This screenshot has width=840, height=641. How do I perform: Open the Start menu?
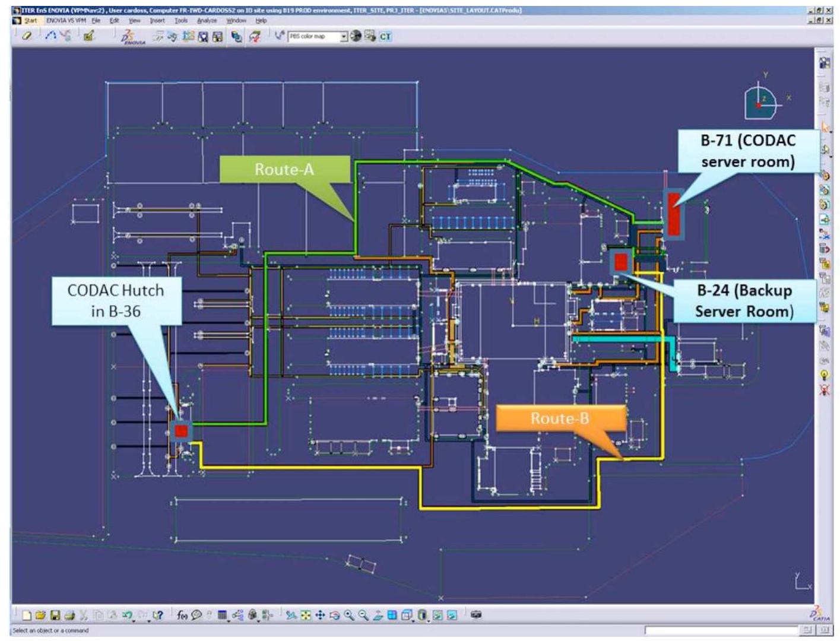30,20
